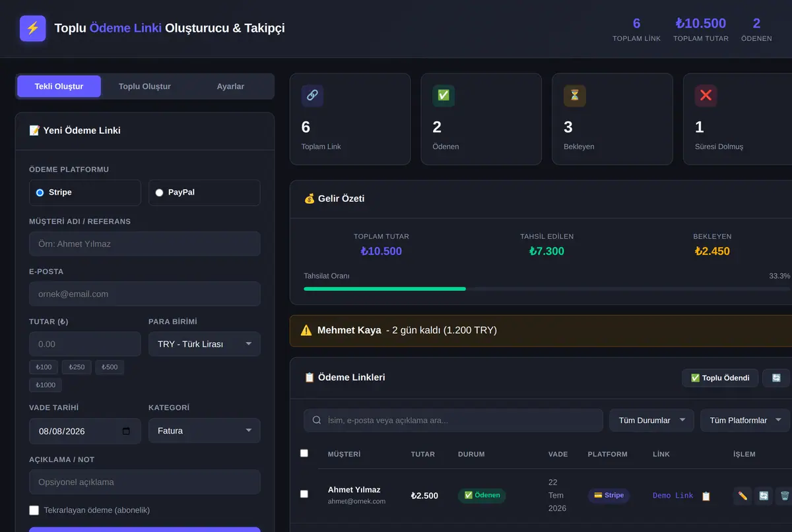Open the calendar picker in Vade Tarihi

[x=127, y=431]
